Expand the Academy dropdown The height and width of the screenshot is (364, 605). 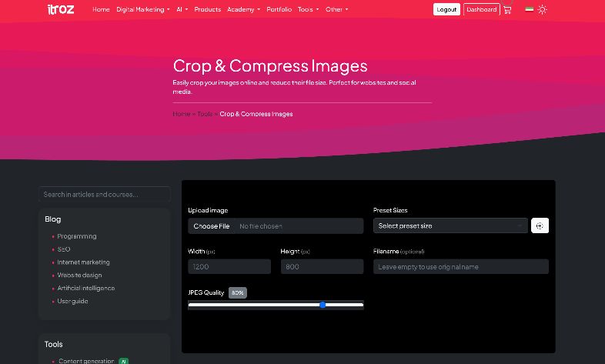click(243, 9)
